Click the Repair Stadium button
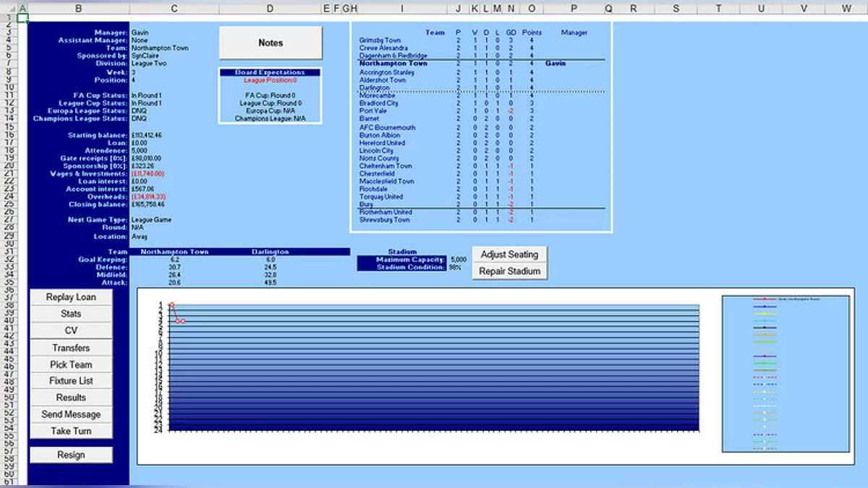 [509, 271]
